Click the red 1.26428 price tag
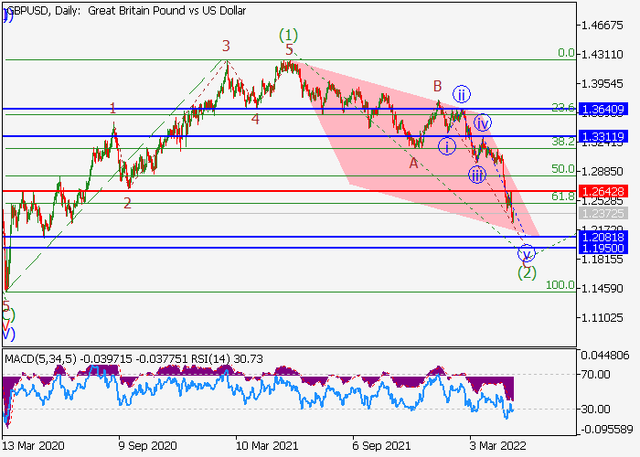This screenshot has width=640, height=457. click(x=603, y=191)
